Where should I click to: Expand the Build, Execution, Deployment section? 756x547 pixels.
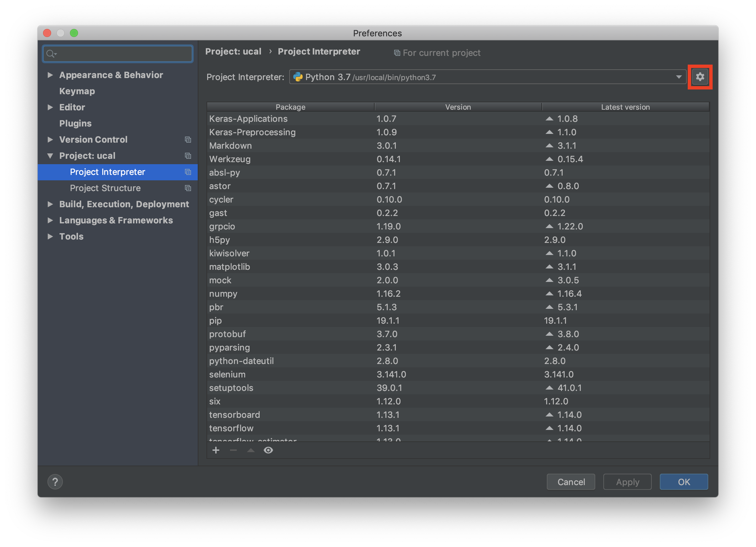point(50,204)
